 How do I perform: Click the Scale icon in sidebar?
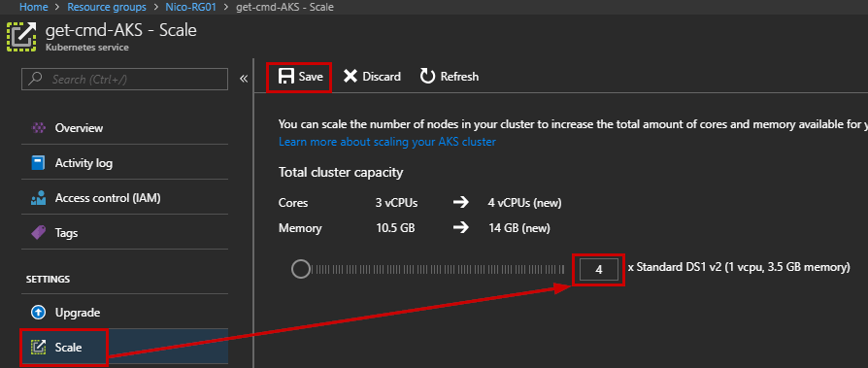(x=38, y=348)
